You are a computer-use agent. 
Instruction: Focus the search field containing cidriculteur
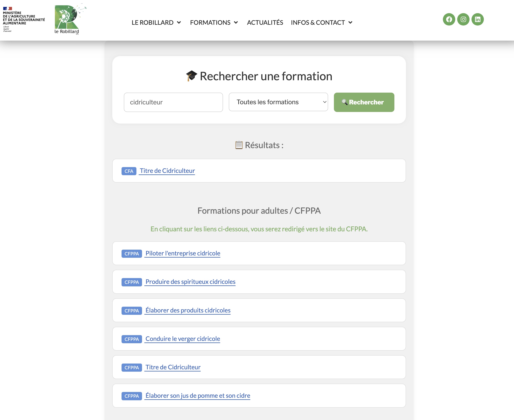pyautogui.click(x=173, y=102)
